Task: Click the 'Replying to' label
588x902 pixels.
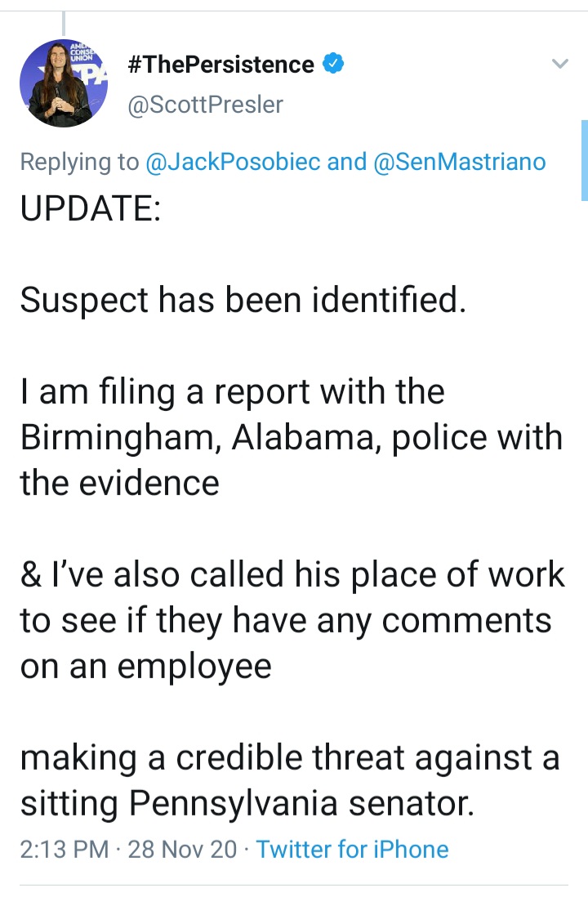Action: coord(79,162)
